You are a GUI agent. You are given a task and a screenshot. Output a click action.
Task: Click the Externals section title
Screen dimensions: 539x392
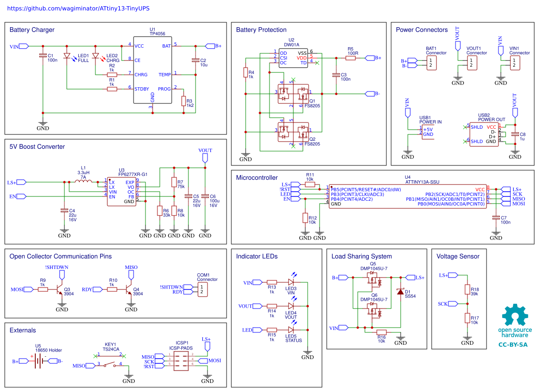(x=23, y=330)
